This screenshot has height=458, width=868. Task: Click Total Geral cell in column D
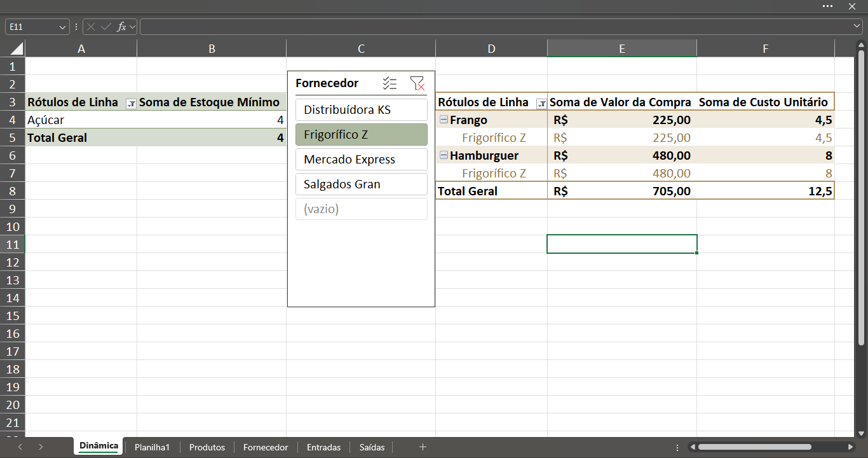click(x=491, y=191)
